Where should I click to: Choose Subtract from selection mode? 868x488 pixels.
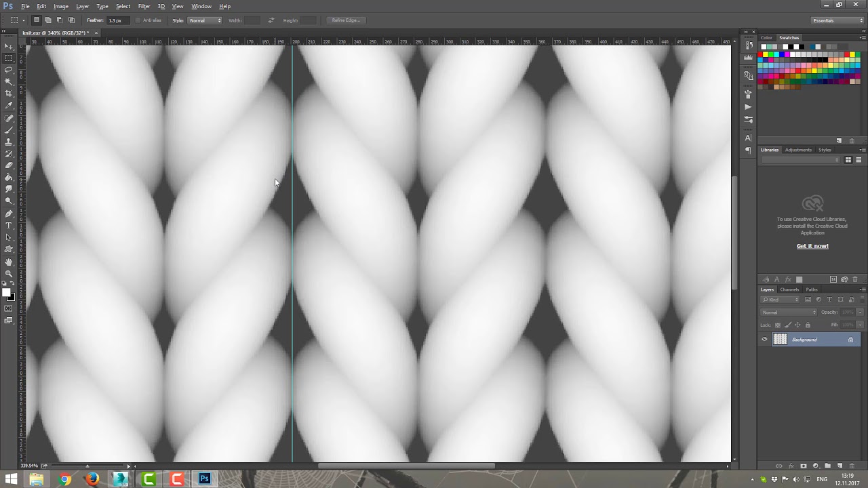coord(60,20)
